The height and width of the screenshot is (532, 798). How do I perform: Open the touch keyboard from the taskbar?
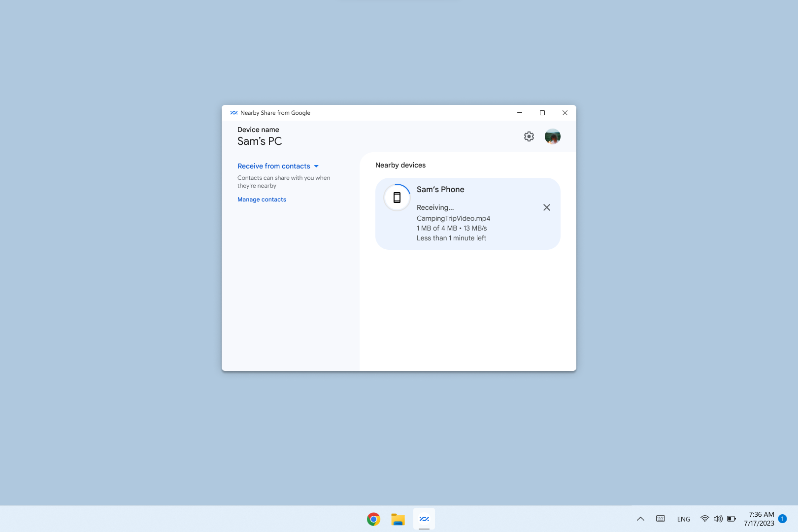click(x=660, y=518)
